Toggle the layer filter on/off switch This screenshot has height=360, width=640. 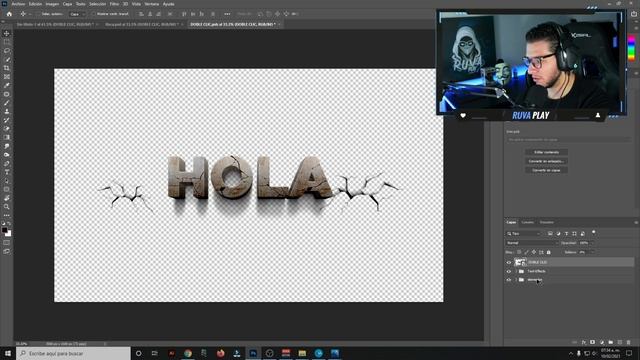pyautogui.click(x=594, y=233)
